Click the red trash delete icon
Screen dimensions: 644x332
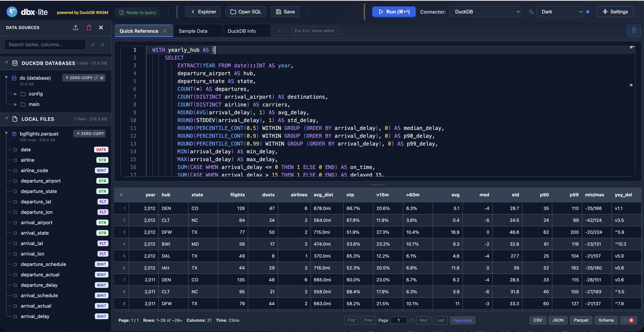coord(89,28)
